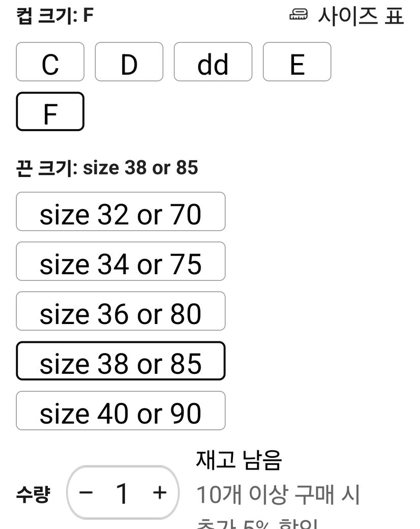Open the 사이즈 표 size chart link
The image size is (420, 529).
(360, 16)
